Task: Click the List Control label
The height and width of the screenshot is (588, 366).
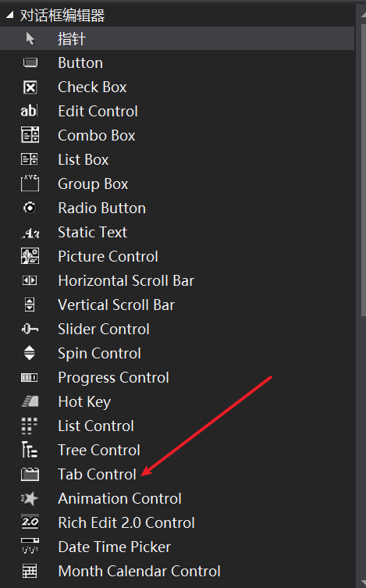Action: click(x=96, y=426)
